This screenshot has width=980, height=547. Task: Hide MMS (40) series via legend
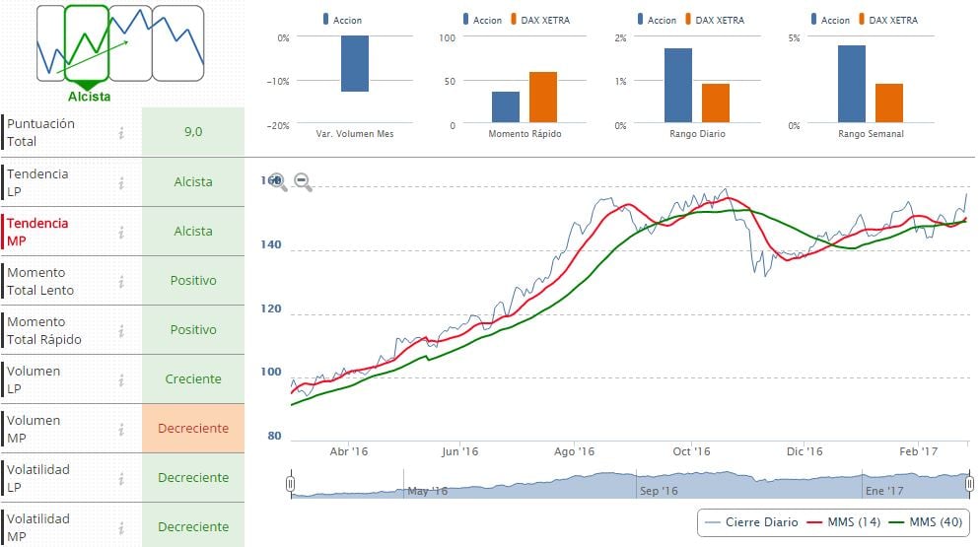(926, 522)
